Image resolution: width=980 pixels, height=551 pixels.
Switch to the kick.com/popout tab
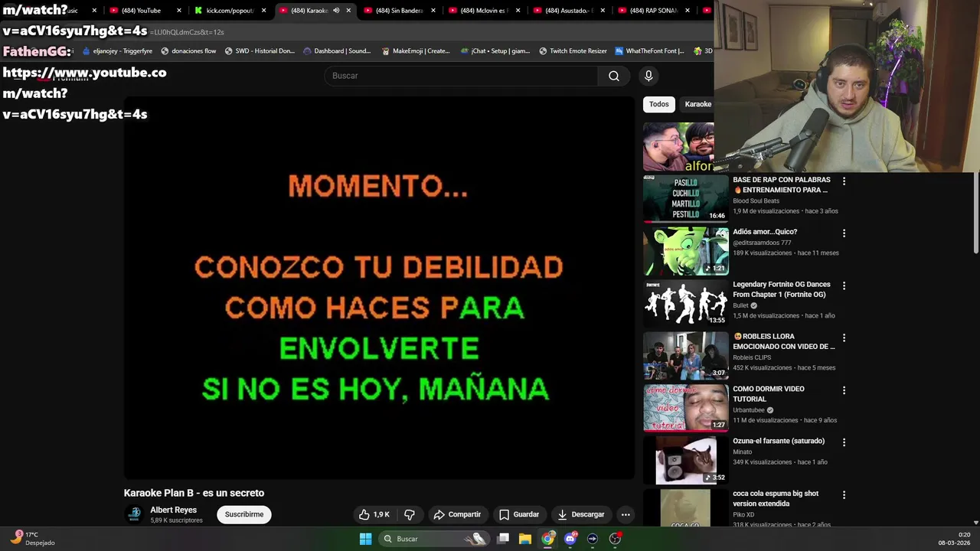[230, 11]
